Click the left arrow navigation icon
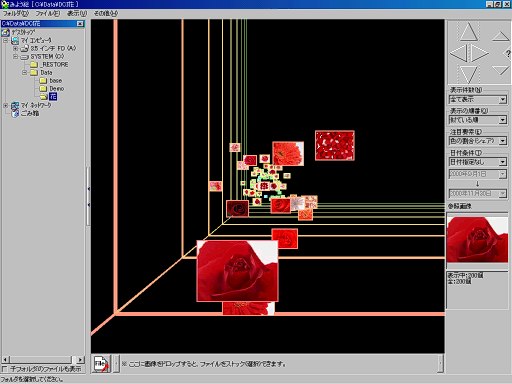The height and width of the screenshot is (384, 512). [x=459, y=53]
